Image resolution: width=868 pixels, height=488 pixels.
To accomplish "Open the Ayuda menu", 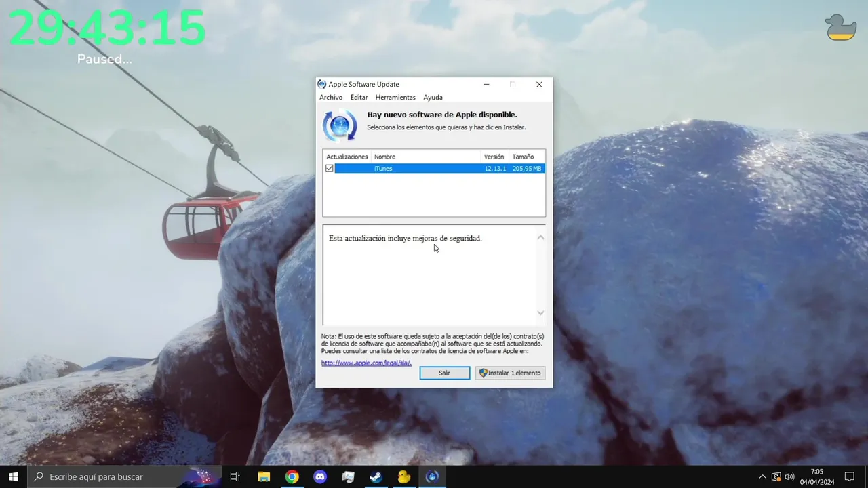I will pyautogui.click(x=433, y=98).
